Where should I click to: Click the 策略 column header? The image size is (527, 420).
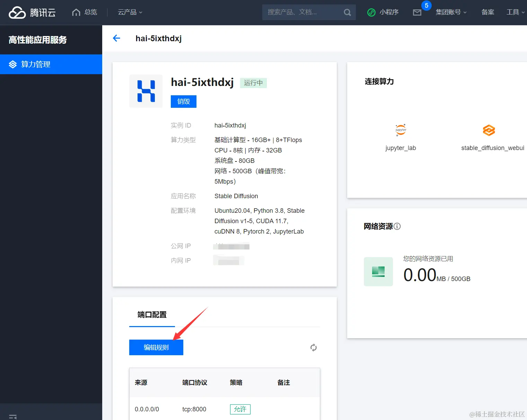[x=236, y=383]
